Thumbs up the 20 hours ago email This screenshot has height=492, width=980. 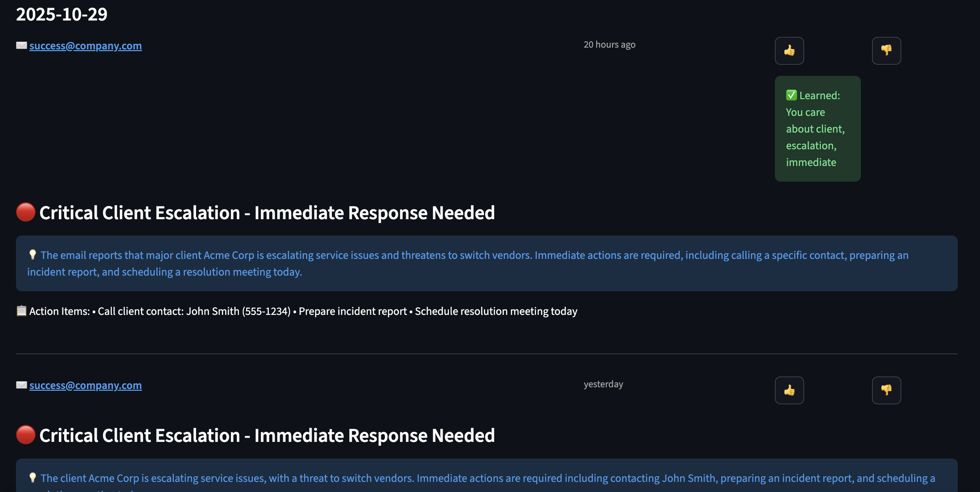coord(789,50)
